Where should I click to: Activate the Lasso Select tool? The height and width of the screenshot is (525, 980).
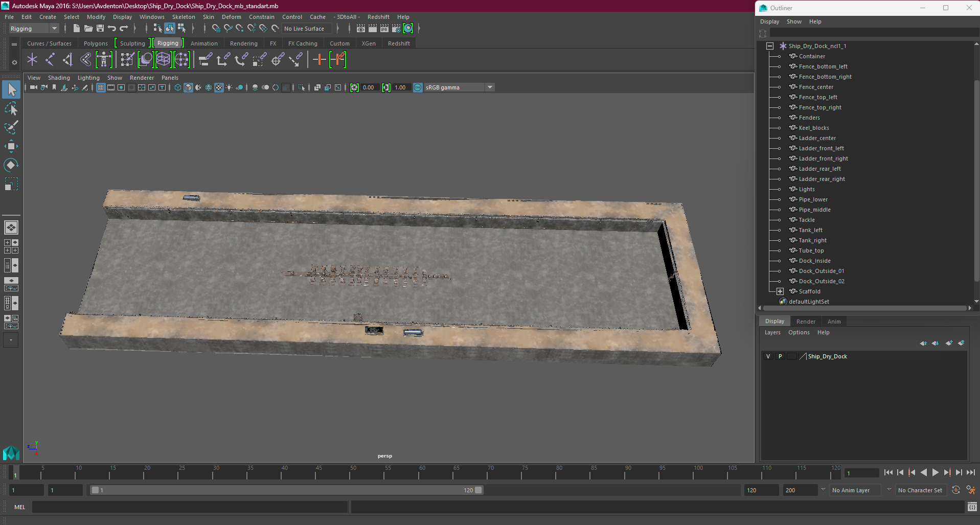pos(11,109)
